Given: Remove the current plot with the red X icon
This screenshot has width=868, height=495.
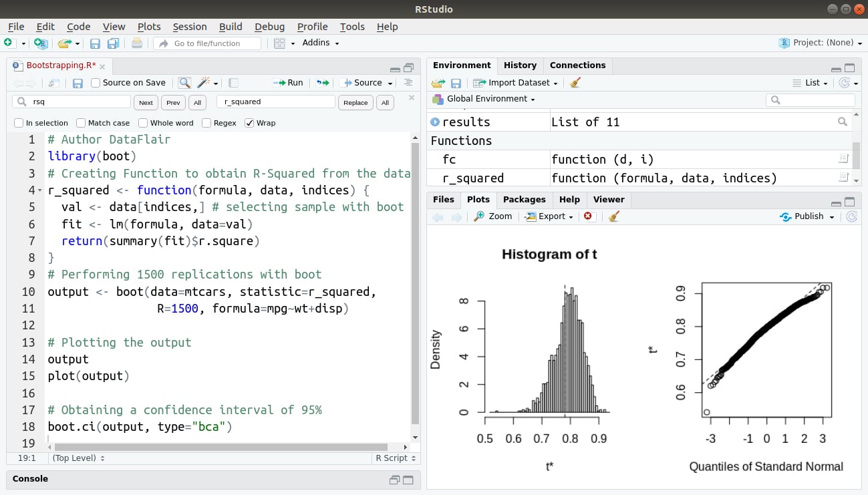Looking at the screenshot, I should (588, 216).
